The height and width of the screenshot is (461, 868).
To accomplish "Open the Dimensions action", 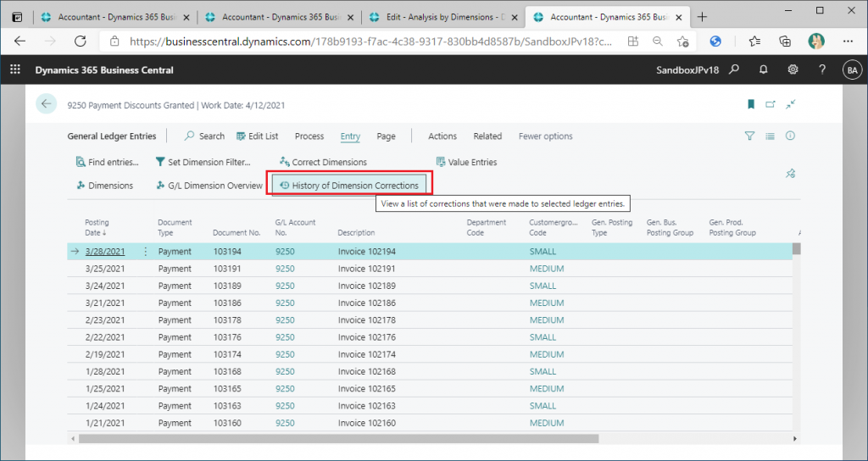I will pyautogui.click(x=104, y=186).
